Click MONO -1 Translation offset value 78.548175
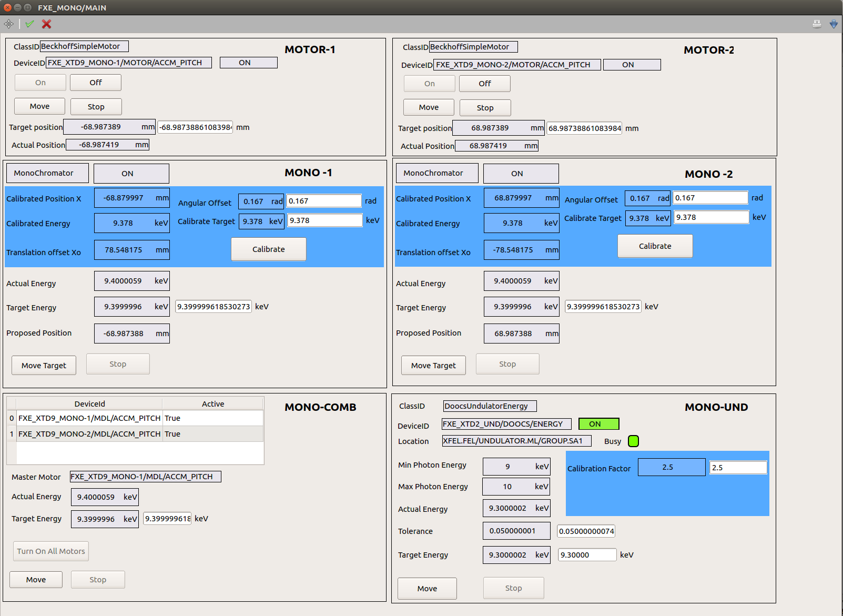 tap(132, 250)
